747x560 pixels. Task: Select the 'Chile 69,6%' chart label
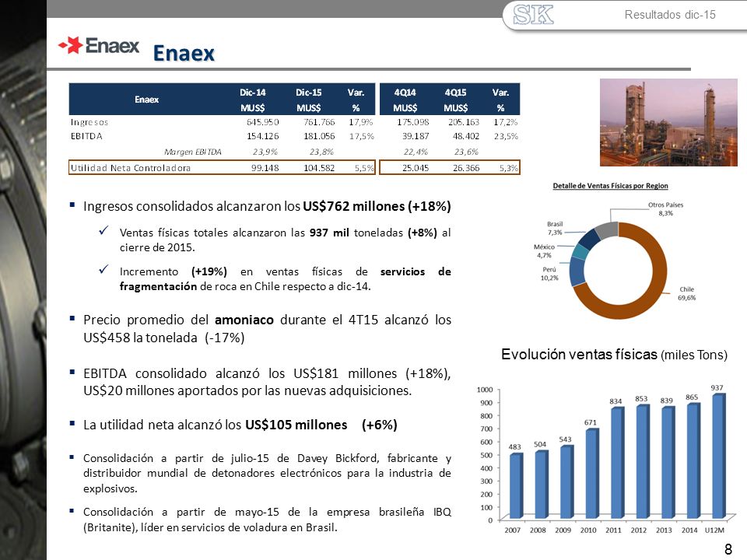686,293
